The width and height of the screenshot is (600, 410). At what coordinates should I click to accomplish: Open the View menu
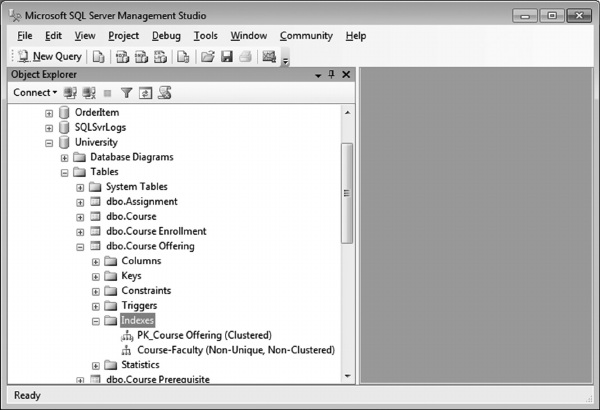click(85, 36)
